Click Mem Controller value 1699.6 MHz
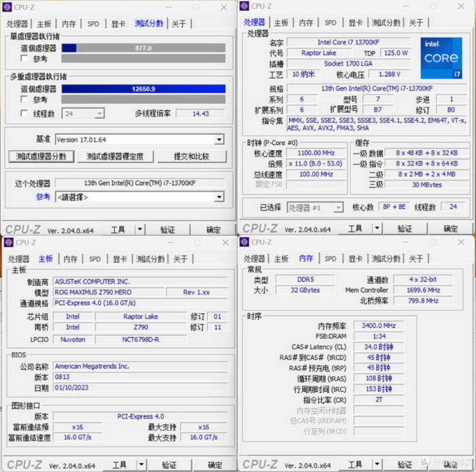The image size is (476, 472). (x=423, y=290)
